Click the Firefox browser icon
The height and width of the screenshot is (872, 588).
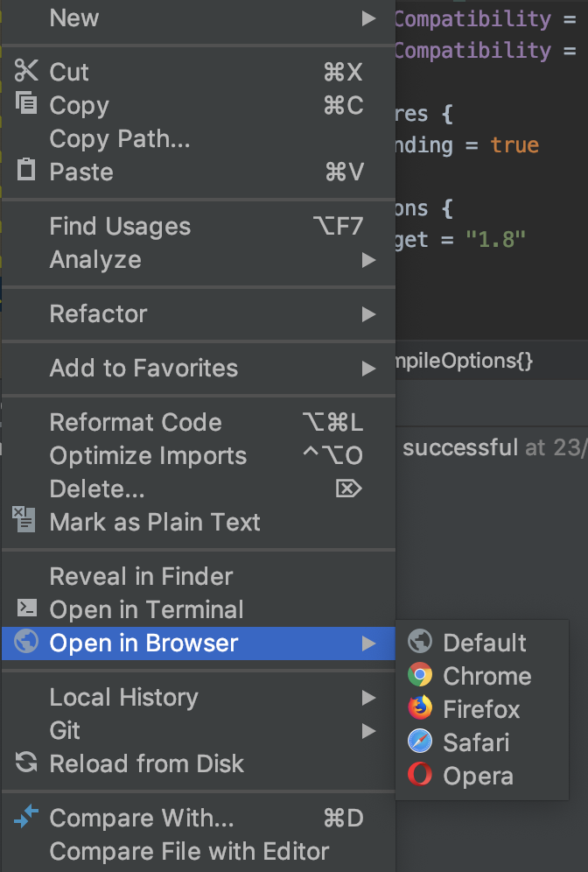pos(420,709)
